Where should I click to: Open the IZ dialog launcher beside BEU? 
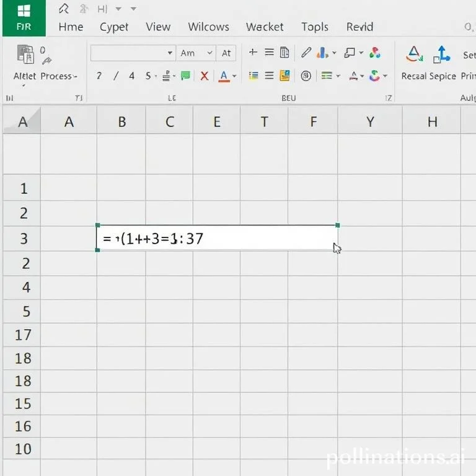(x=389, y=98)
